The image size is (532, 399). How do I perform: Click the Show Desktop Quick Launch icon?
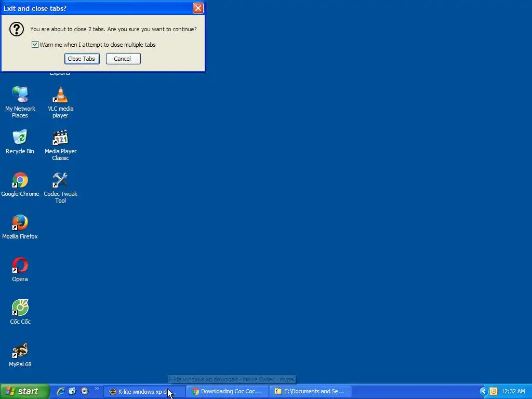[73, 391]
